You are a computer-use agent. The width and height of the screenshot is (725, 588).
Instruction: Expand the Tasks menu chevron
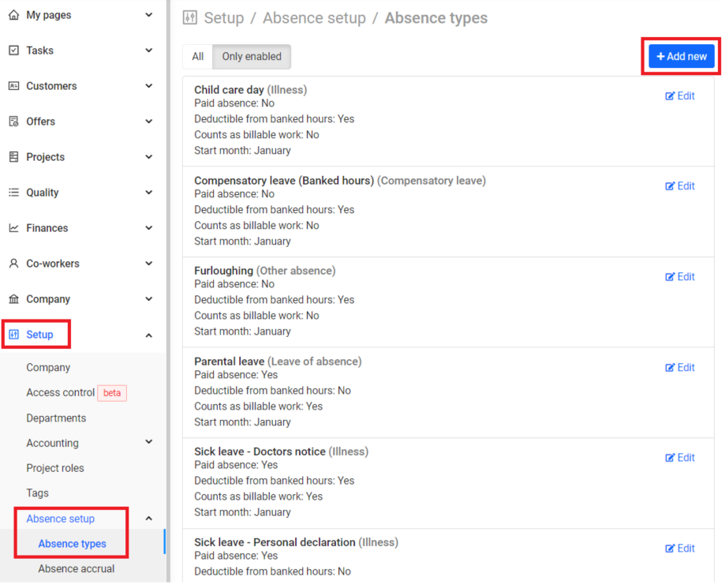pos(149,51)
